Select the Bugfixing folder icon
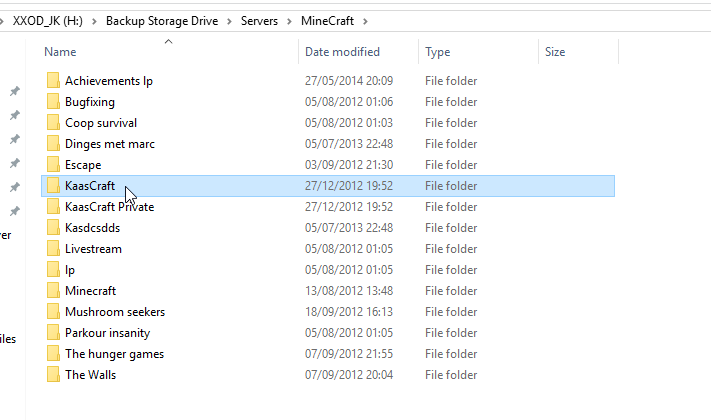The image size is (711, 420). coord(54,101)
